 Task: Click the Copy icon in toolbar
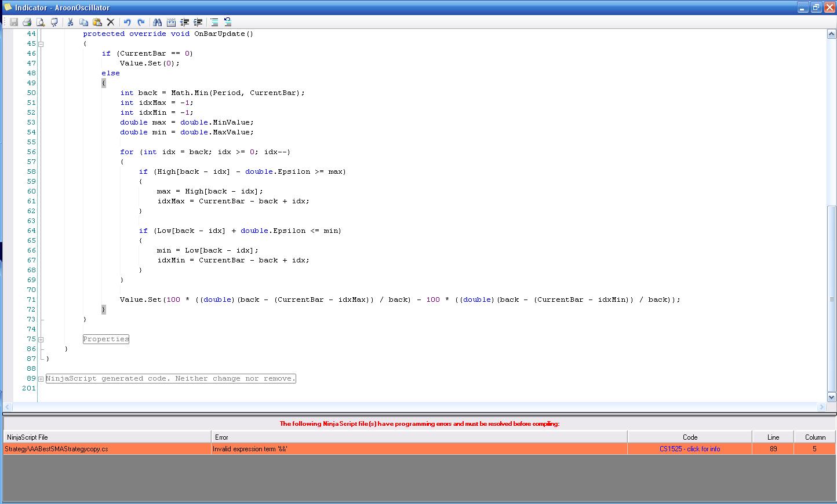tap(83, 22)
